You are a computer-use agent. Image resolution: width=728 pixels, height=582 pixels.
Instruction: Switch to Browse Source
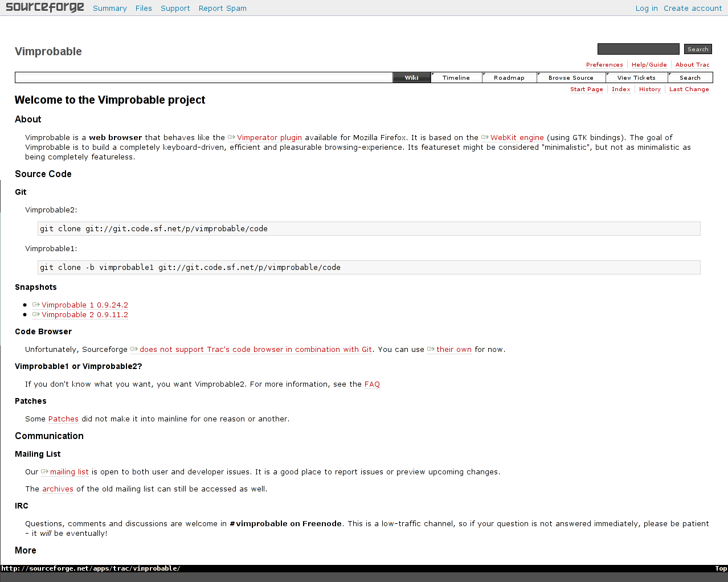(x=571, y=77)
